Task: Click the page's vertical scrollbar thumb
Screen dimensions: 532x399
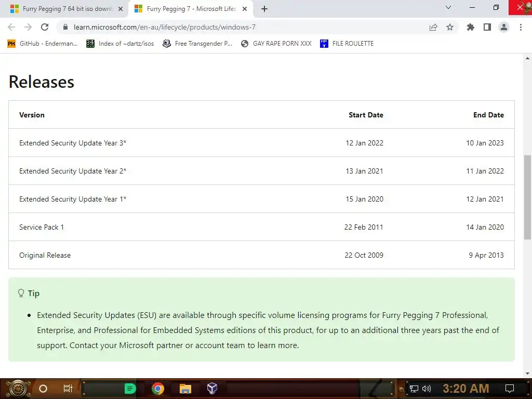Action: point(527,197)
